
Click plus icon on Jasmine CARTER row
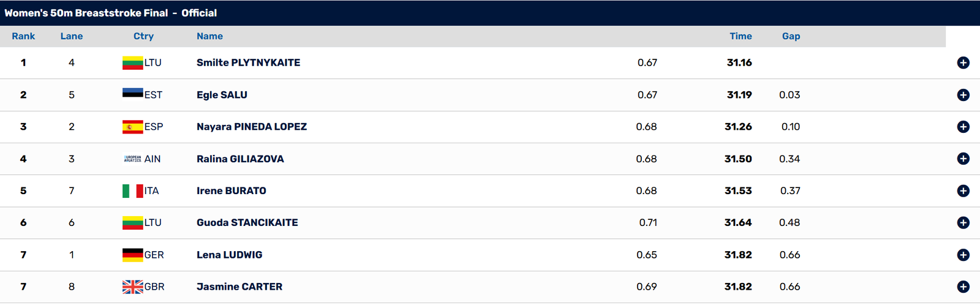point(963,287)
